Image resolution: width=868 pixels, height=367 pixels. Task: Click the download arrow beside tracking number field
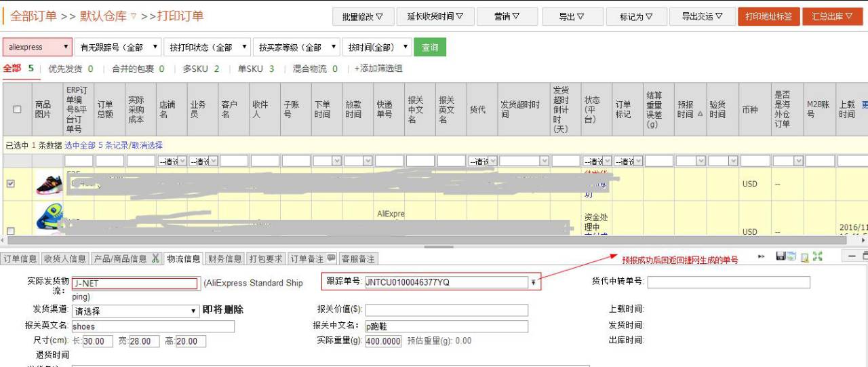point(534,283)
